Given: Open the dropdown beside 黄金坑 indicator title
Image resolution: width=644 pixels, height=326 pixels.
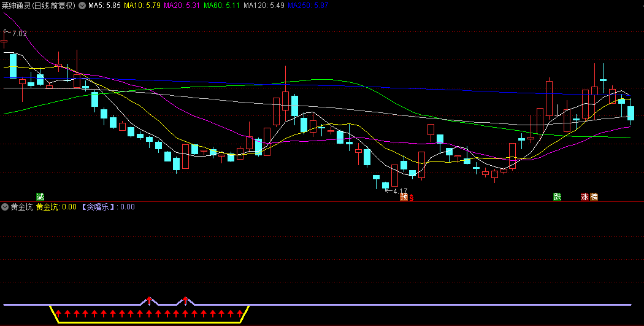Looking at the screenshot, I should [5, 207].
